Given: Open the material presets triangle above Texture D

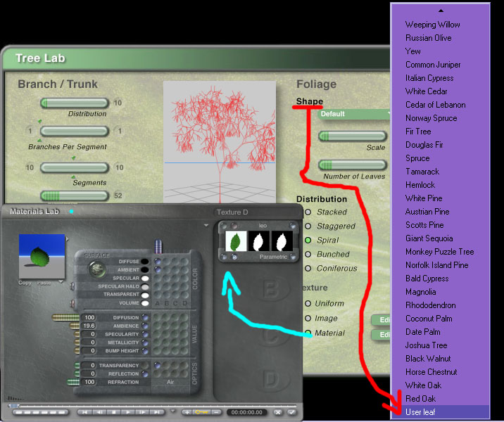Looking at the screenshot, I should click(206, 226).
